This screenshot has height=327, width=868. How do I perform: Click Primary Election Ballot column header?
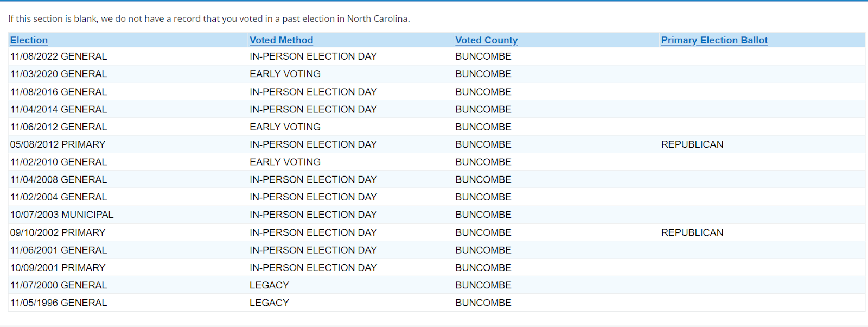pyautogui.click(x=714, y=40)
